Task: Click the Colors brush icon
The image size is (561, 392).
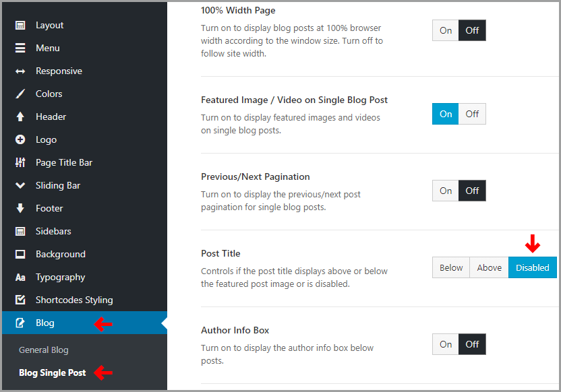Action: (x=20, y=94)
